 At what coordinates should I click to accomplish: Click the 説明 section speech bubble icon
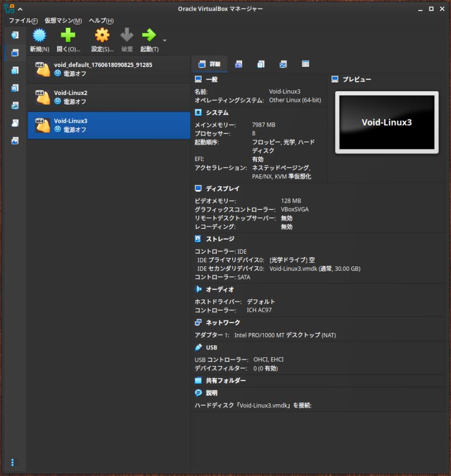198,393
